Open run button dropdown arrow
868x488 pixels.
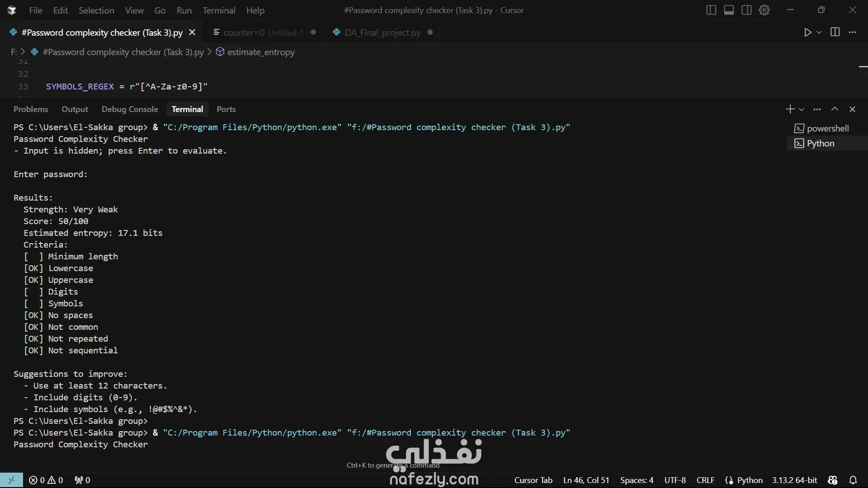(x=819, y=33)
